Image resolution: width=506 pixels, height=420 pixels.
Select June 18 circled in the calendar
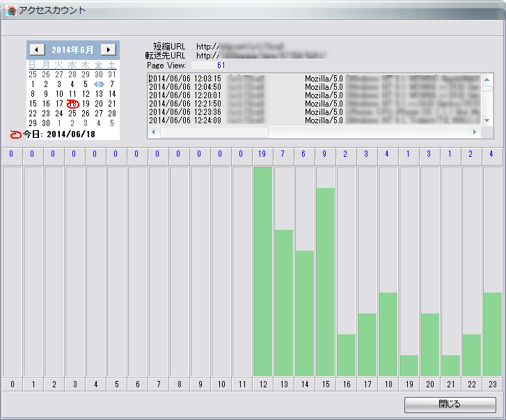click(x=72, y=103)
